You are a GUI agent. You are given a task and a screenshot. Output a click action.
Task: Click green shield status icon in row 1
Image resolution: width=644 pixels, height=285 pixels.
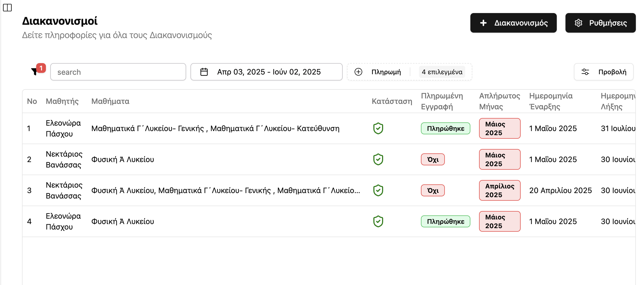point(378,128)
